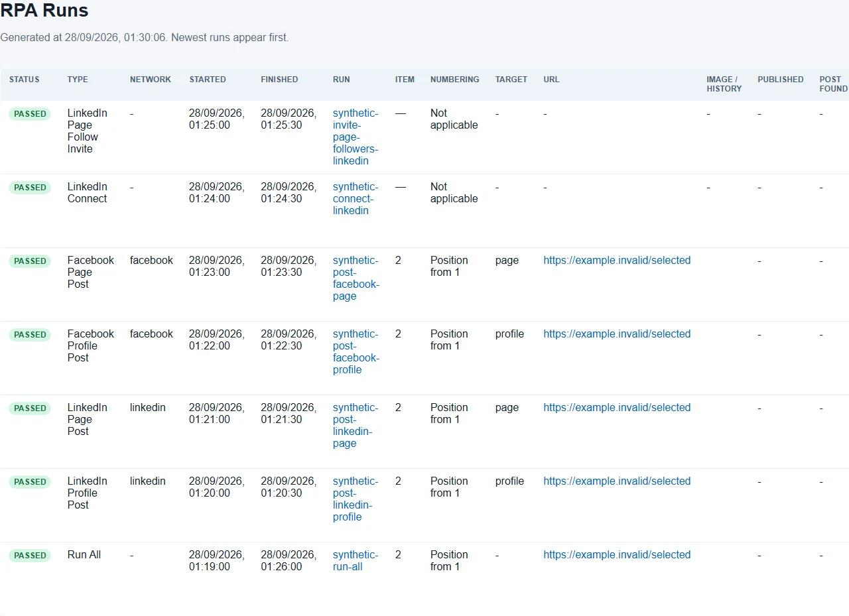Image resolution: width=849 pixels, height=616 pixels.
Task: Click 'Not applicable' numbering in LinkedIn Connect row
Action: coord(454,193)
